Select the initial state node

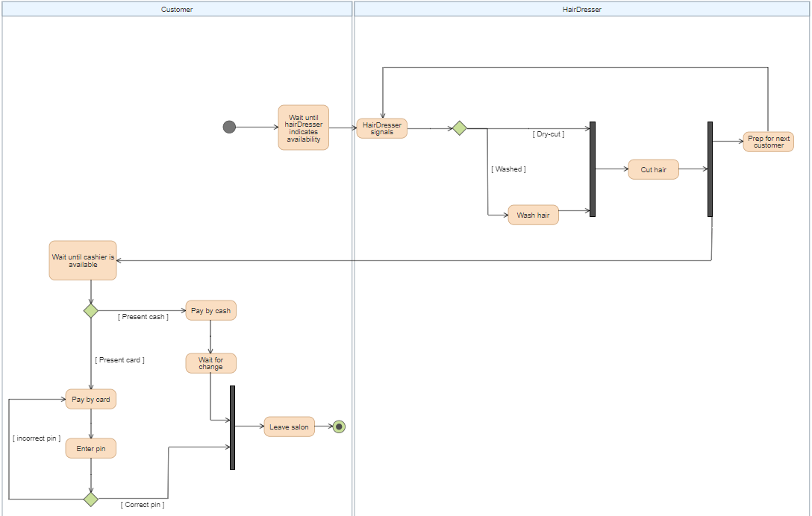tap(229, 127)
